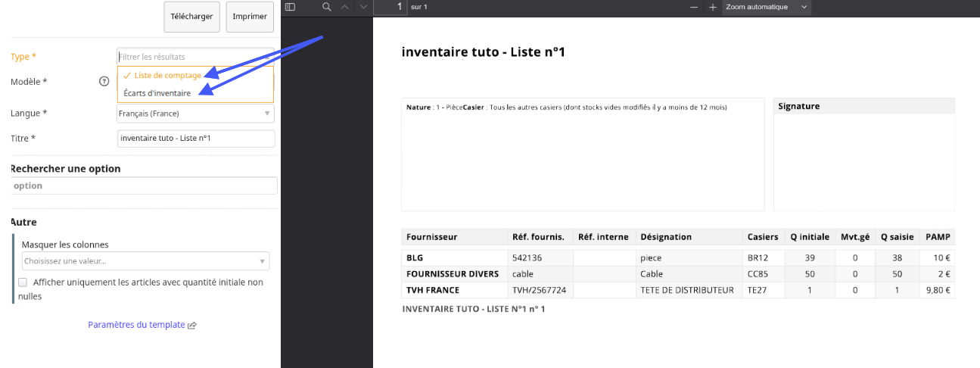The width and height of the screenshot is (980, 368).
Task: Open the PDF search magnifier
Action: [x=327, y=7]
